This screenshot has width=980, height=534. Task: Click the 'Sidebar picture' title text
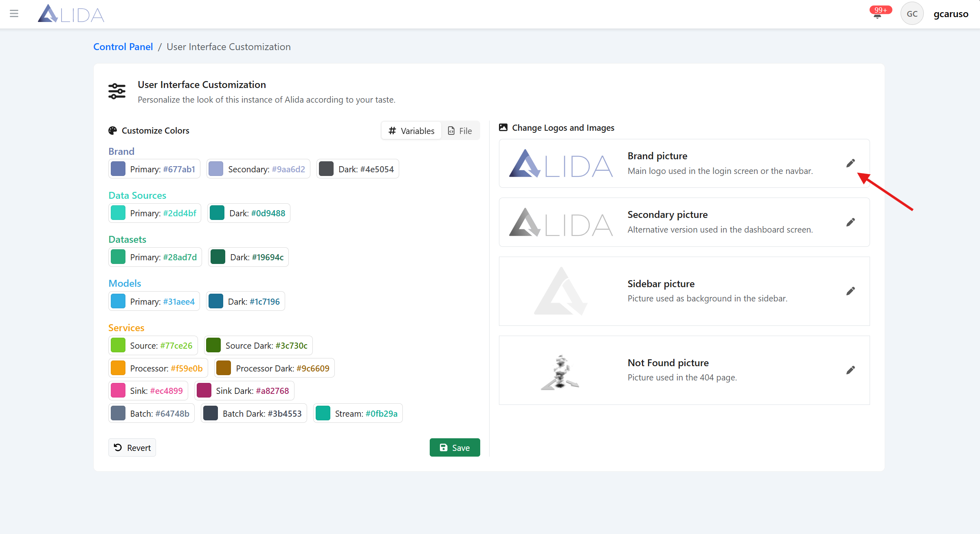[661, 284]
